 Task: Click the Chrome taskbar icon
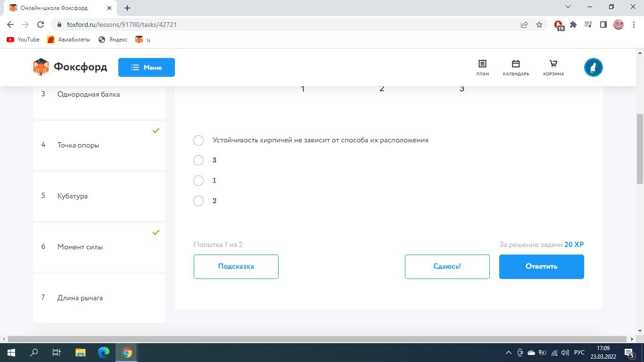[126, 353]
